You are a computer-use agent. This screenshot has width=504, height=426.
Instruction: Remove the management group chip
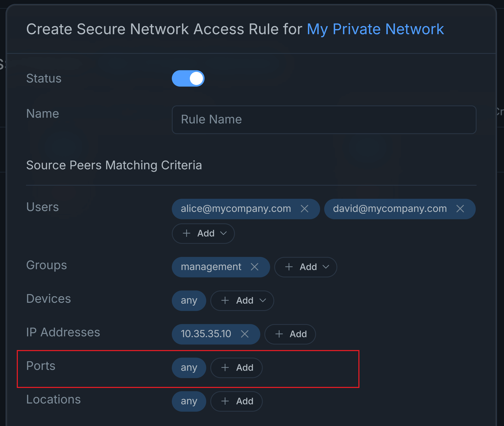[x=254, y=267]
